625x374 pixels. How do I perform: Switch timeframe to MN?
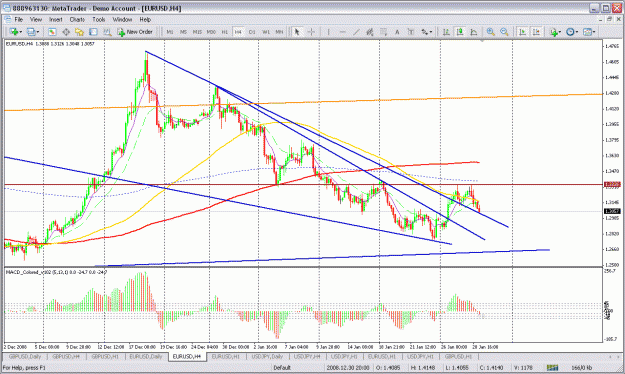coord(279,32)
